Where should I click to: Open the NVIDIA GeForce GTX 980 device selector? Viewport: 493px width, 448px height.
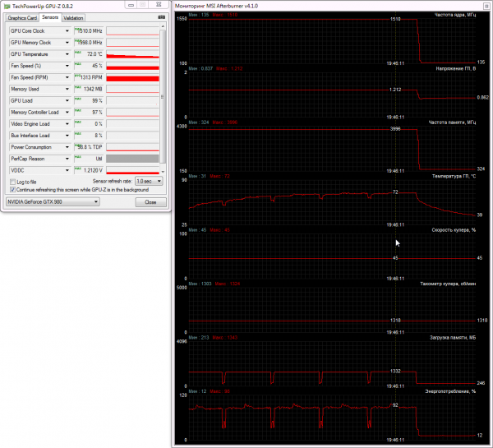click(x=53, y=201)
